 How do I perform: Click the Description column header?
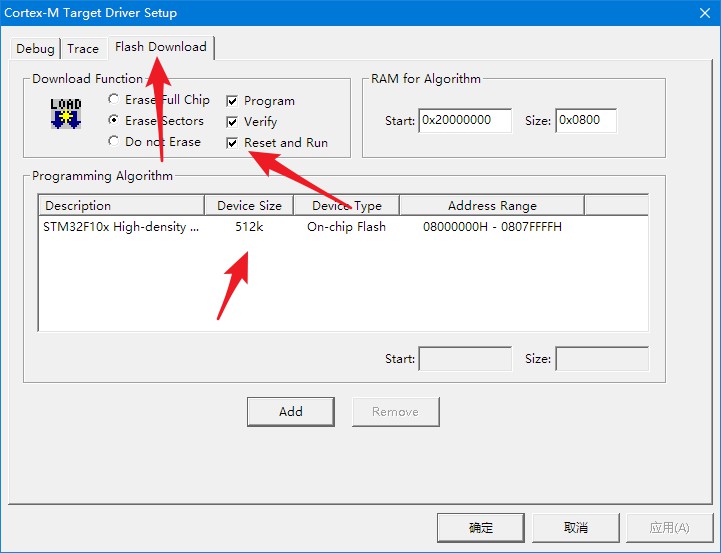pyautogui.click(x=121, y=205)
